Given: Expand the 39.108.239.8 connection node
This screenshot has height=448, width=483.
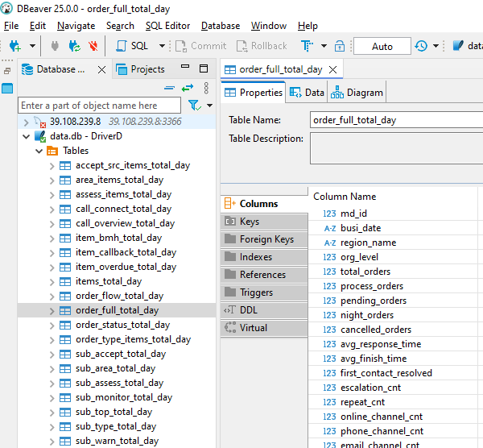Looking at the screenshot, I should tap(27, 122).
